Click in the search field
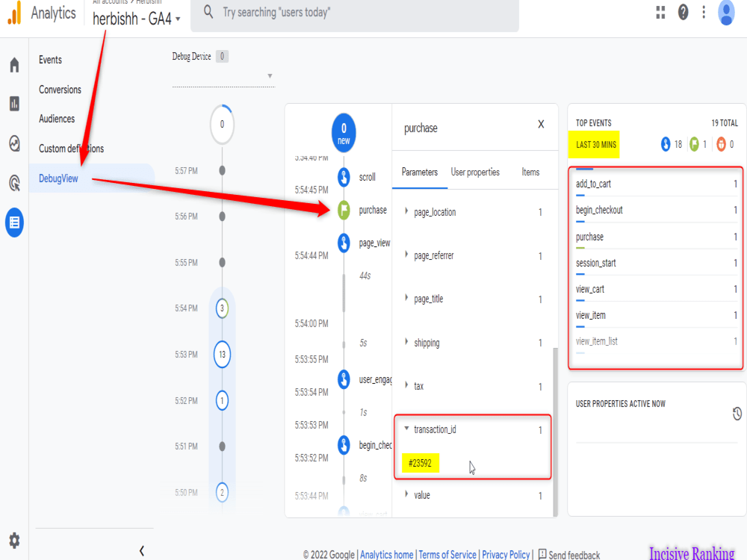Viewport: 747px width, 560px height. click(x=354, y=13)
